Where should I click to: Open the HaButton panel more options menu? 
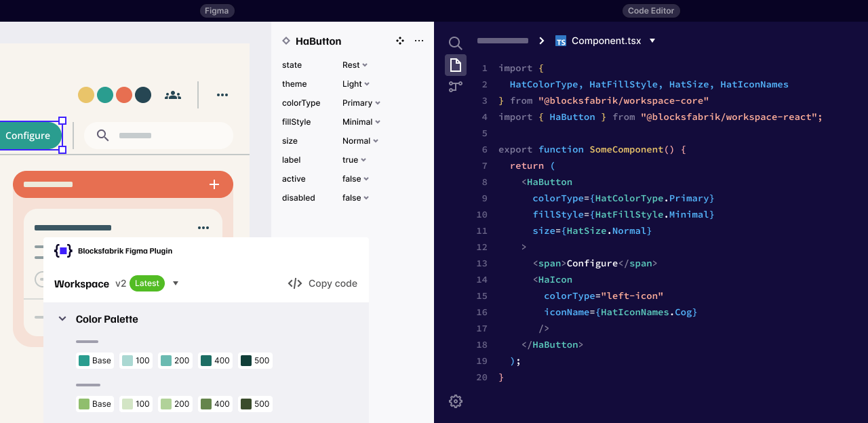point(419,41)
